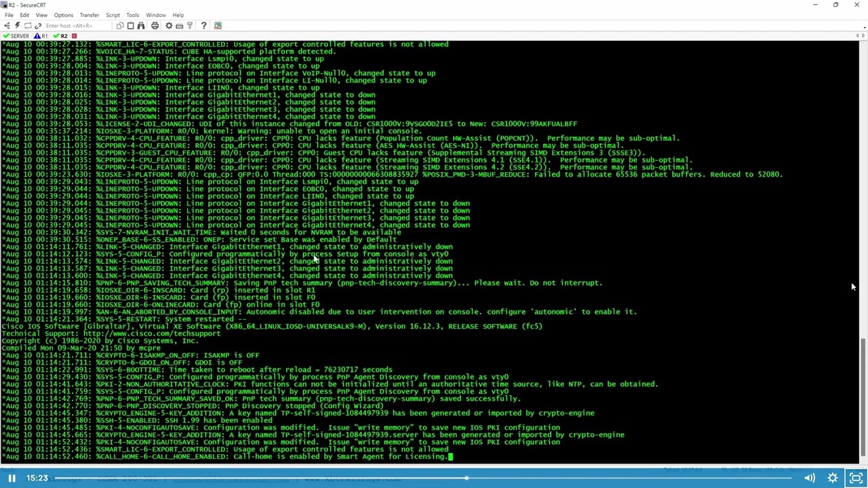Click the 'Cisco IOS Software [Gibraltar]' line

272,326
